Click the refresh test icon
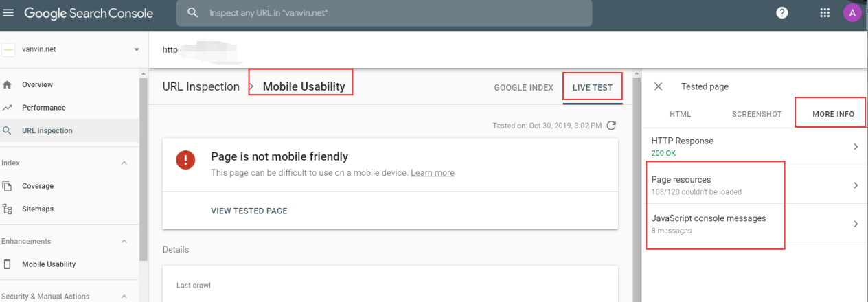This screenshot has width=868, height=302. click(x=612, y=126)
